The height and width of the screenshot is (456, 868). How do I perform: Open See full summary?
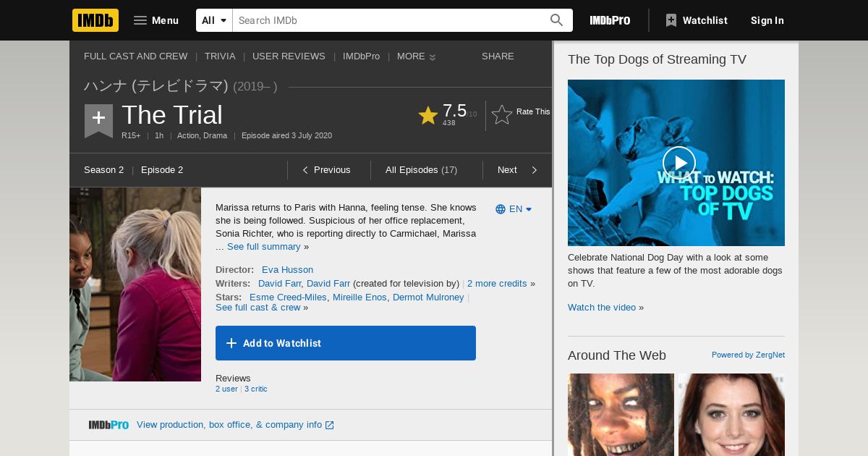point(263,247)
